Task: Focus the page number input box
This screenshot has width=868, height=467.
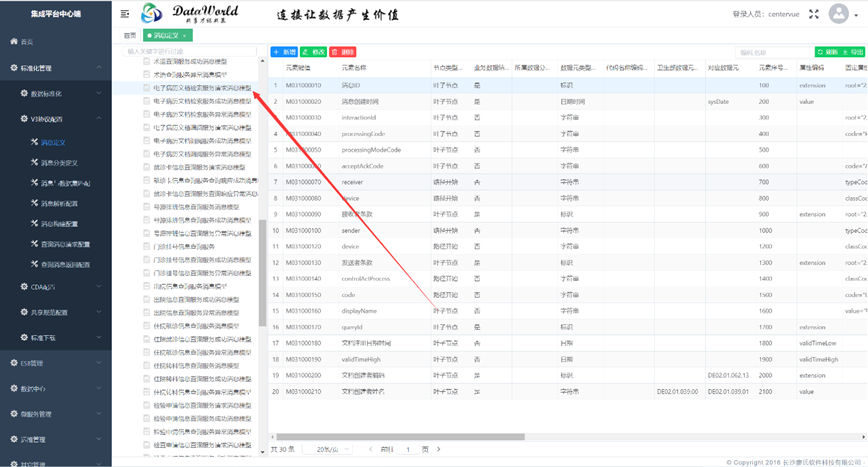Action: coord(409,449)
